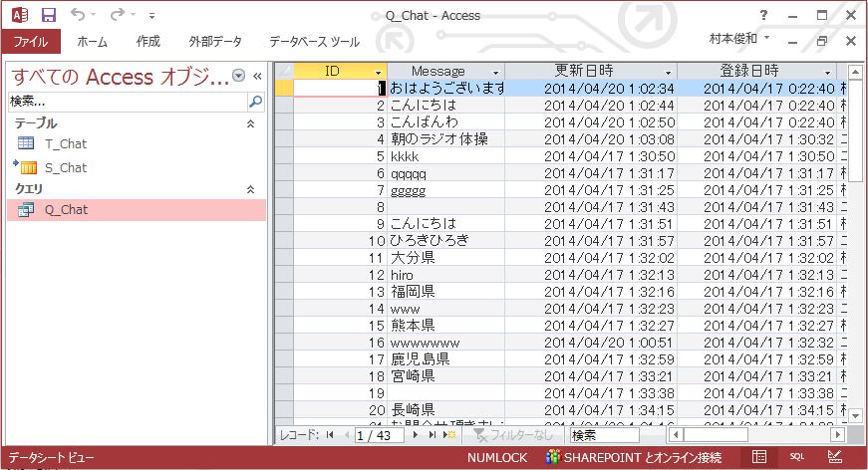
Task: Click the Save icon in quick access toolbar
Action: pos(49,15)
